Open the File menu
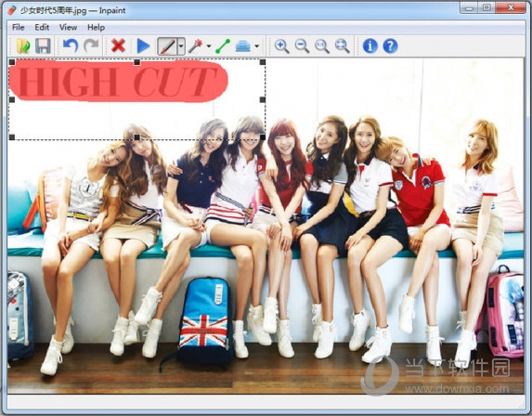The image size is (532, 416). (x=18, y=28)
